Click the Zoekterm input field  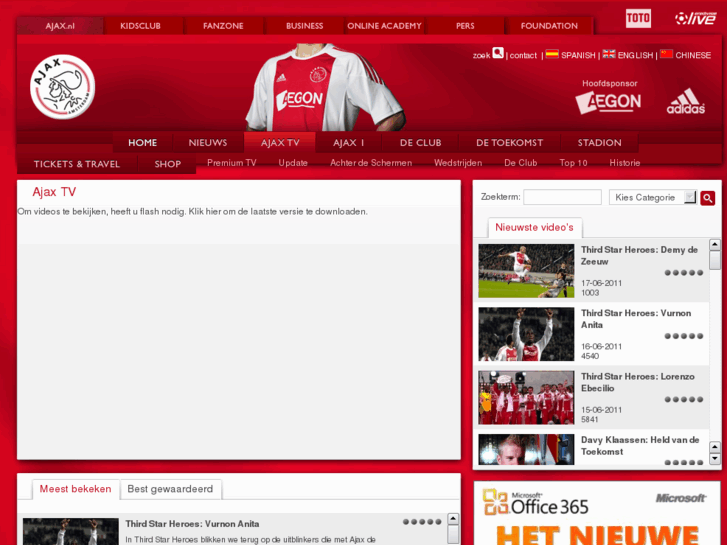562,197
